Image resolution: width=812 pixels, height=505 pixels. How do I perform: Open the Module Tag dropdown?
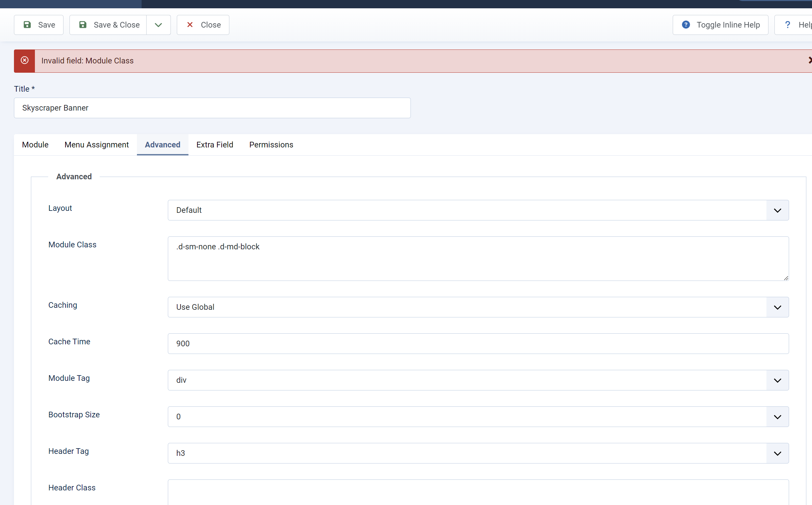(x=478, y=380)
